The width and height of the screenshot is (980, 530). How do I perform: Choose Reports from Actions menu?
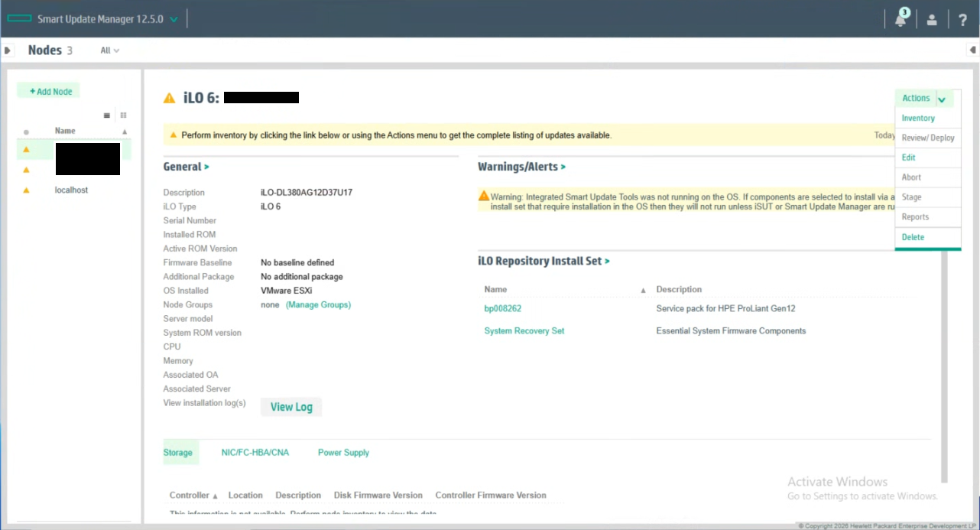(915, 217)
